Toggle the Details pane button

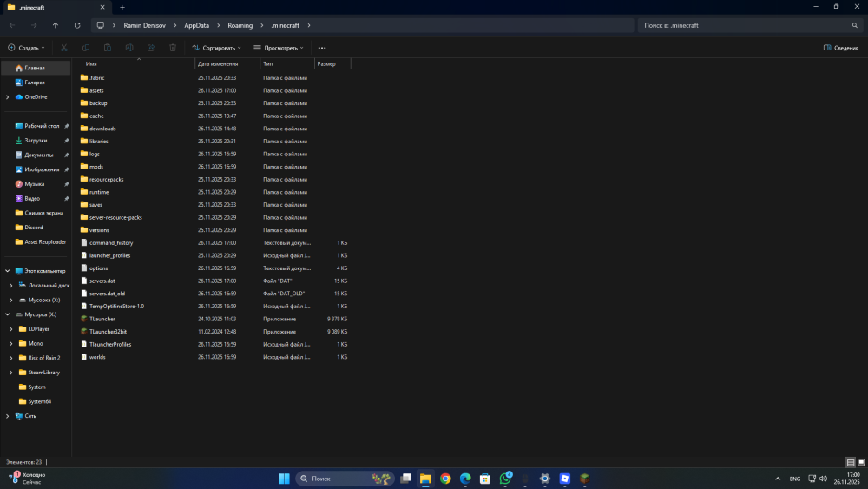(x=841, y=48)
